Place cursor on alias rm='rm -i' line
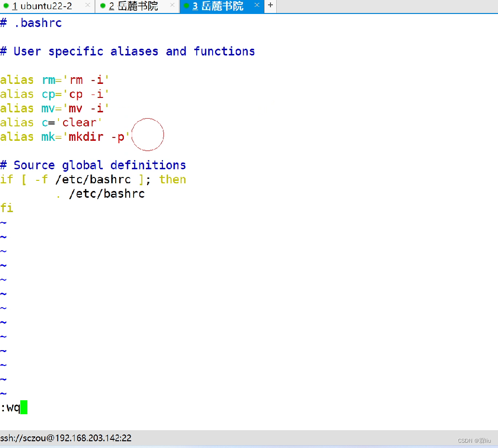 54,80
